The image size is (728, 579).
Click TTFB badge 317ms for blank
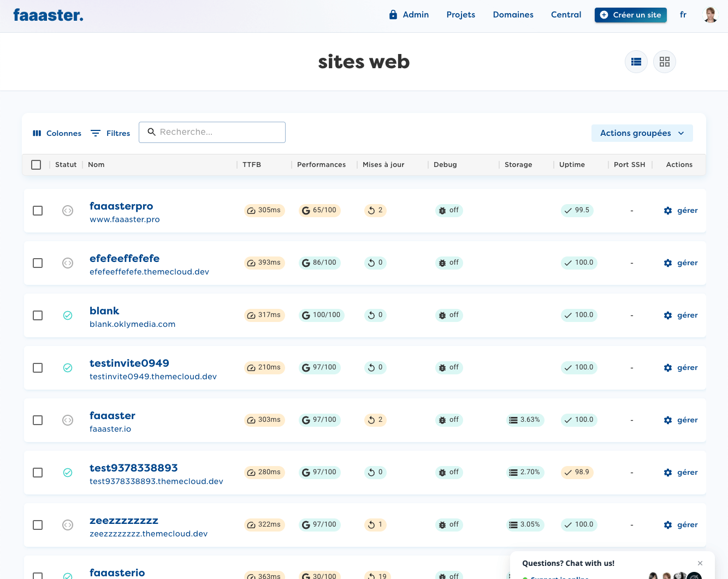pyautogui.click(x=264, y=315)
